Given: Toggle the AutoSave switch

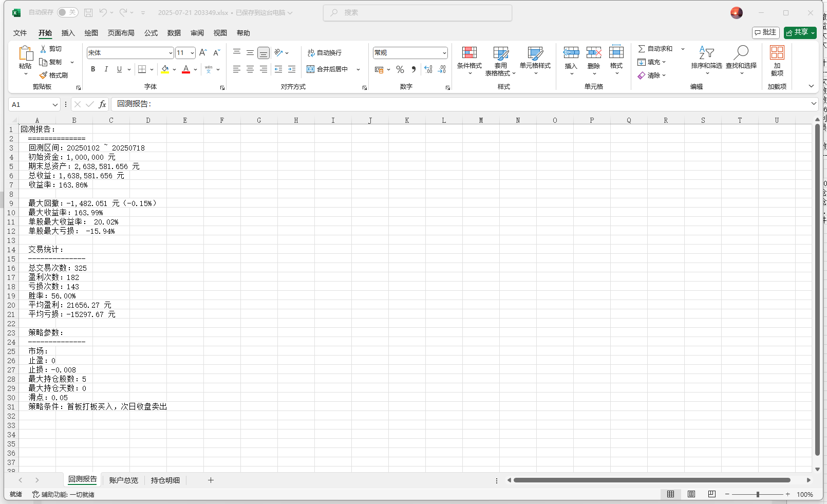Looking at the screenshot, I should 67,12.
